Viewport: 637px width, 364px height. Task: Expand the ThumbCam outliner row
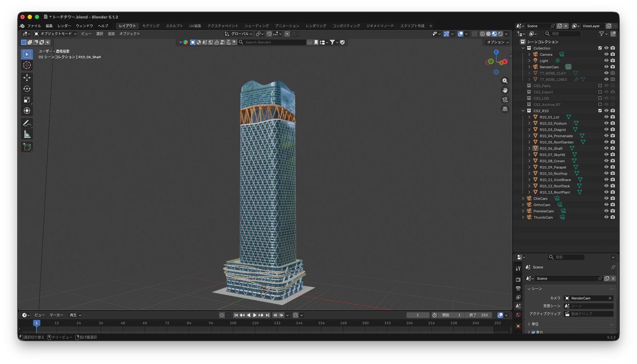pos(523,218)
